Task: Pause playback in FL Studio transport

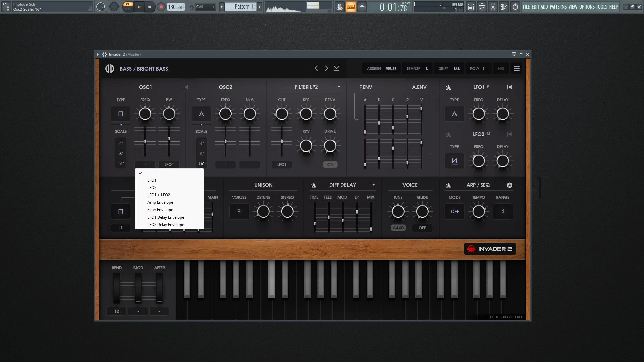Action: point(139,7)
